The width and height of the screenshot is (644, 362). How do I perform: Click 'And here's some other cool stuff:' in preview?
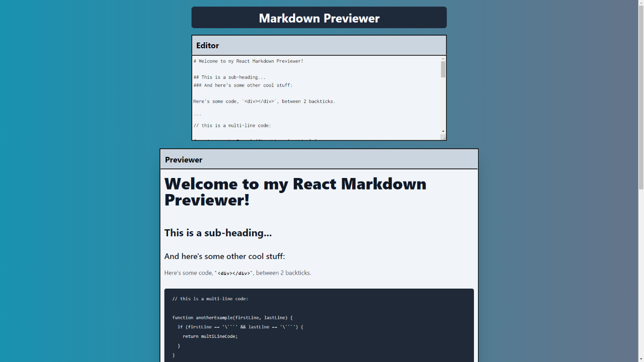click(224, 256)
